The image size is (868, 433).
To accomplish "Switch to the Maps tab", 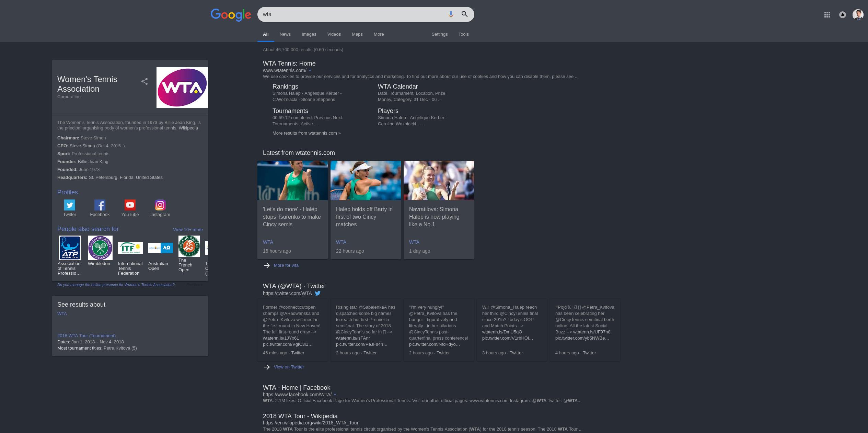I will (x=357, y=34).
